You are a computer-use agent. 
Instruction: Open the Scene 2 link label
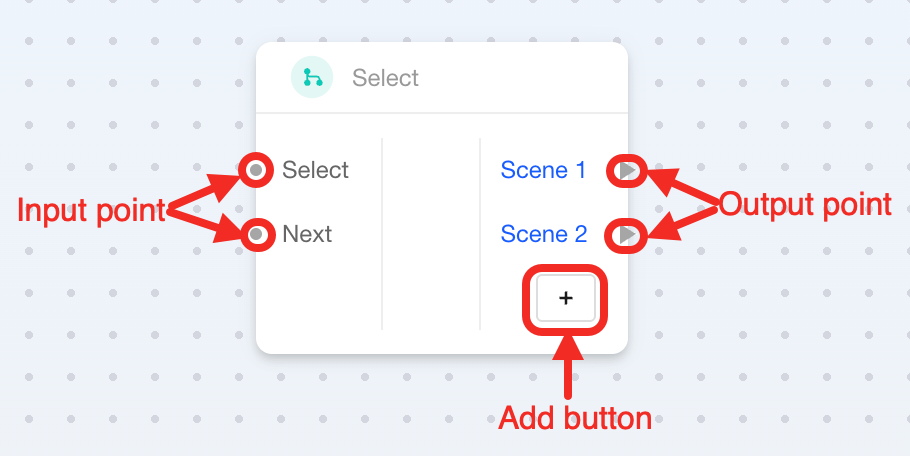543,235
